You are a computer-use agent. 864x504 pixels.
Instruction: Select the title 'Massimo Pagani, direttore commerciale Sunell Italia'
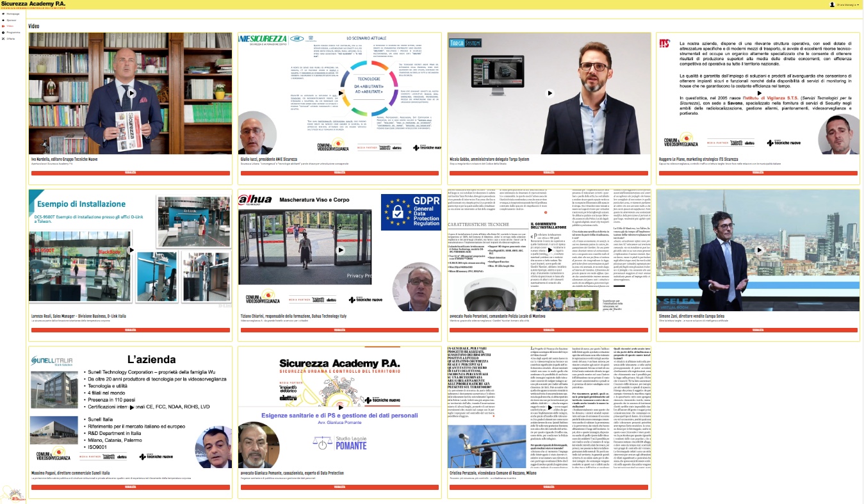click(70, 473)
